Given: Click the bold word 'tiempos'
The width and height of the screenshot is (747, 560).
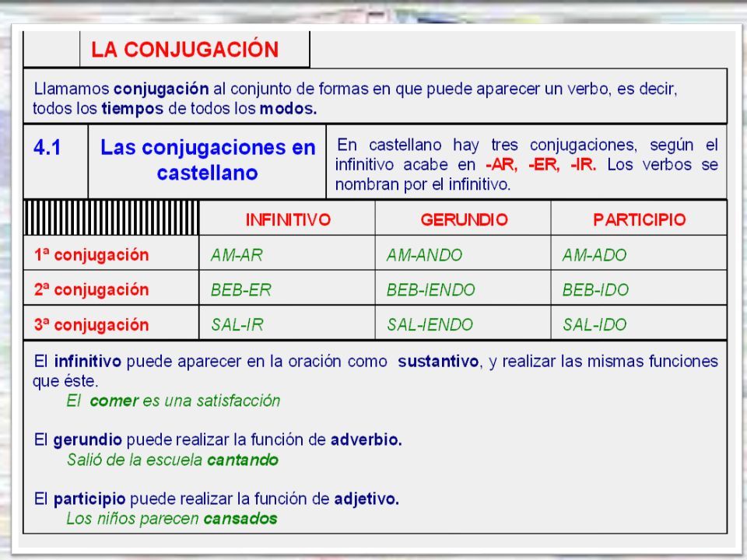Looking at the screenshot, I should coord(132,109).
